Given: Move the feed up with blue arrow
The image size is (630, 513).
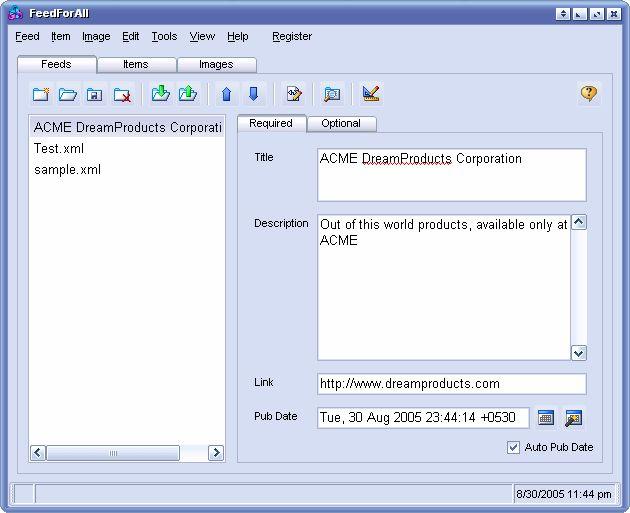Looking at the screenshot, I should pyautogui.click(x=226, y=94).
